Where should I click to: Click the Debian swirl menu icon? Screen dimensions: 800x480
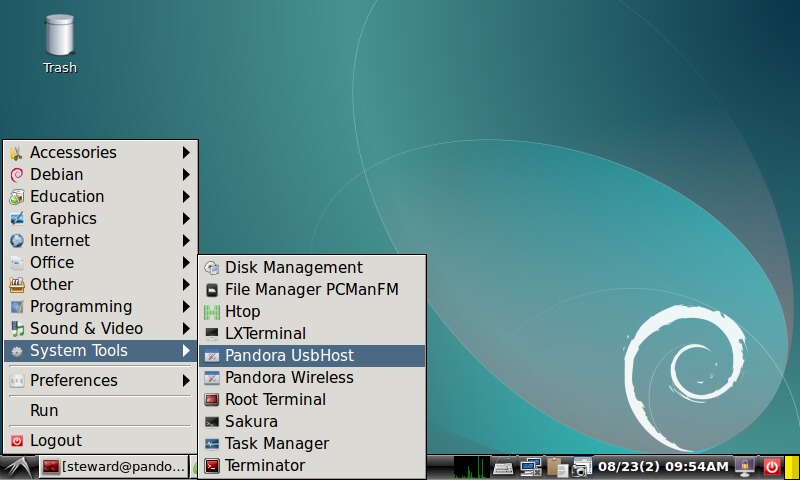pyautogui.click(x=17, y=174)
